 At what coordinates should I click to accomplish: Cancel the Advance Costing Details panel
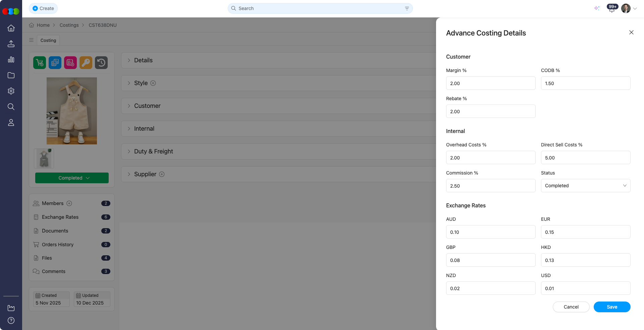tap(571, 307)
